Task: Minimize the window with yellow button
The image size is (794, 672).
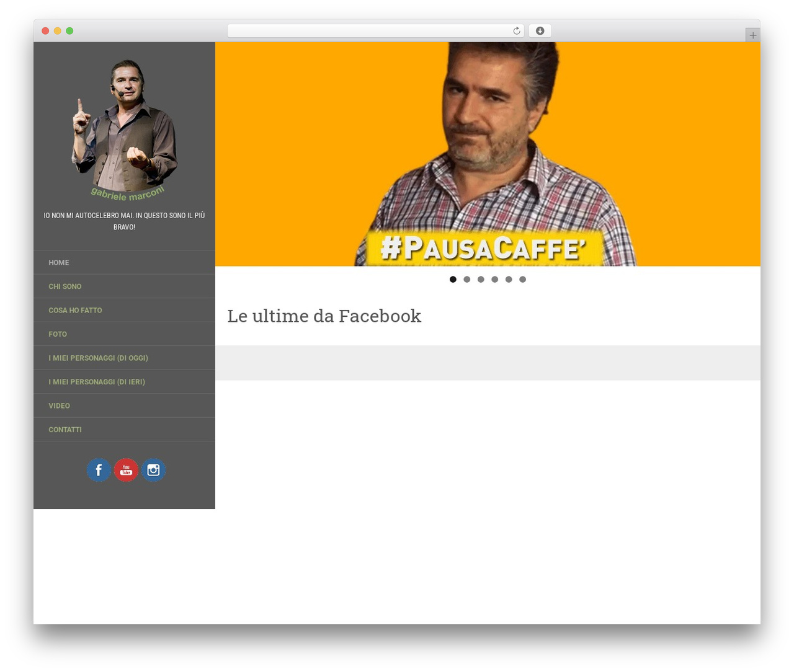Action: pos(57,31)
